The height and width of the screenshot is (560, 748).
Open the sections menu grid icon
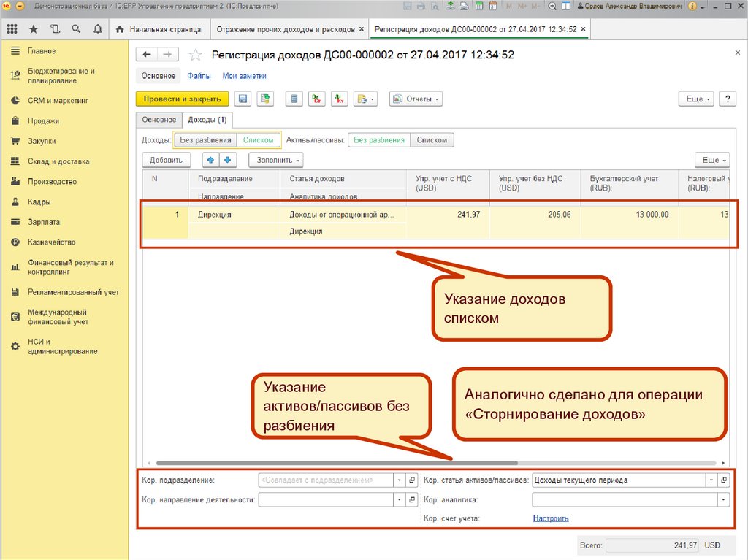tap(12, 30)
